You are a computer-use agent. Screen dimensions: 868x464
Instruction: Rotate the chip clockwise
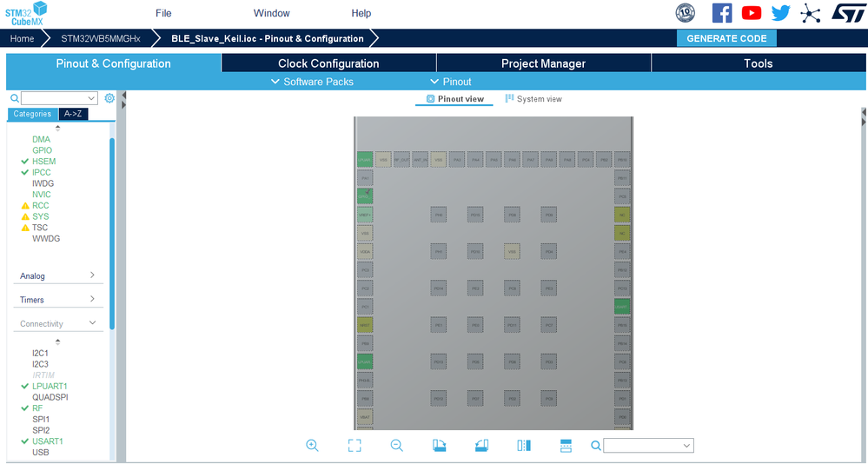point(440,445)
